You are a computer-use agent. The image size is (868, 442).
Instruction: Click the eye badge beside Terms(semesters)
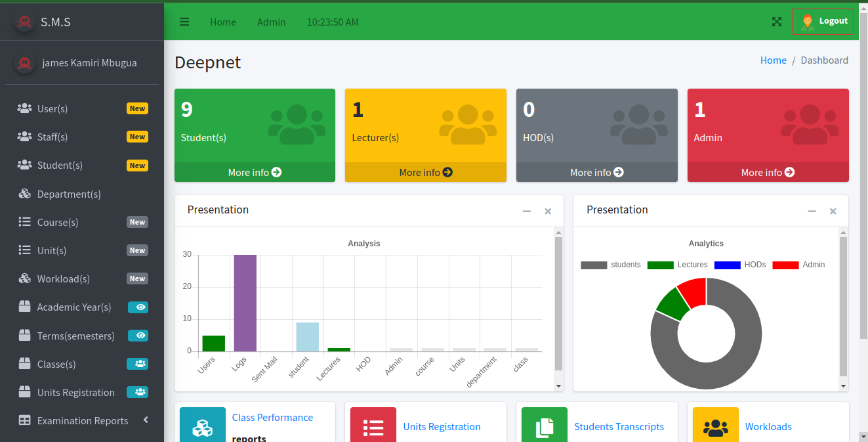coord(138,335)
